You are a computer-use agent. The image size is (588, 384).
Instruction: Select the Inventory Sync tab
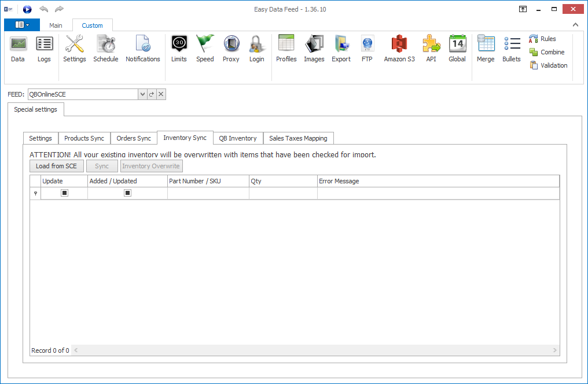pyautogui.click(x=185, y=138)
